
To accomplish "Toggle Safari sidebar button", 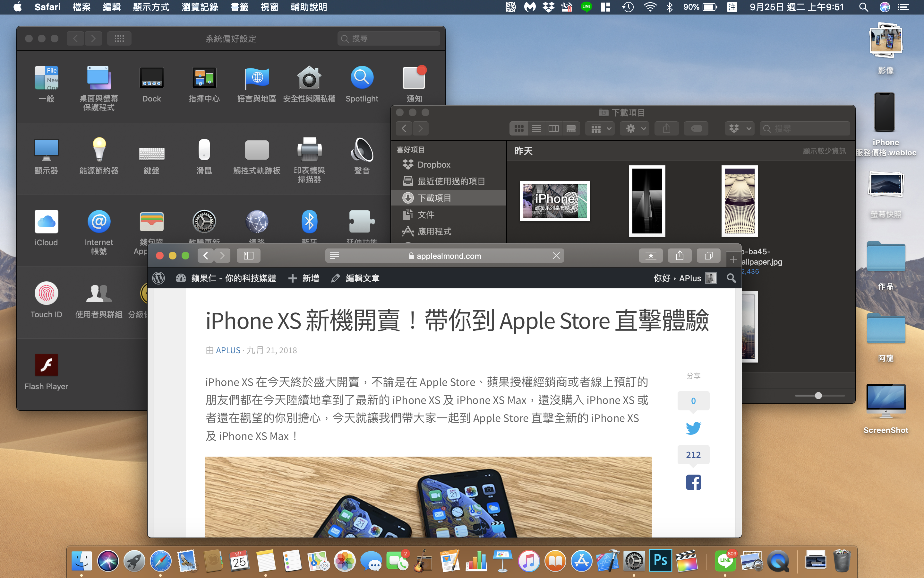I will pos(248,256).
